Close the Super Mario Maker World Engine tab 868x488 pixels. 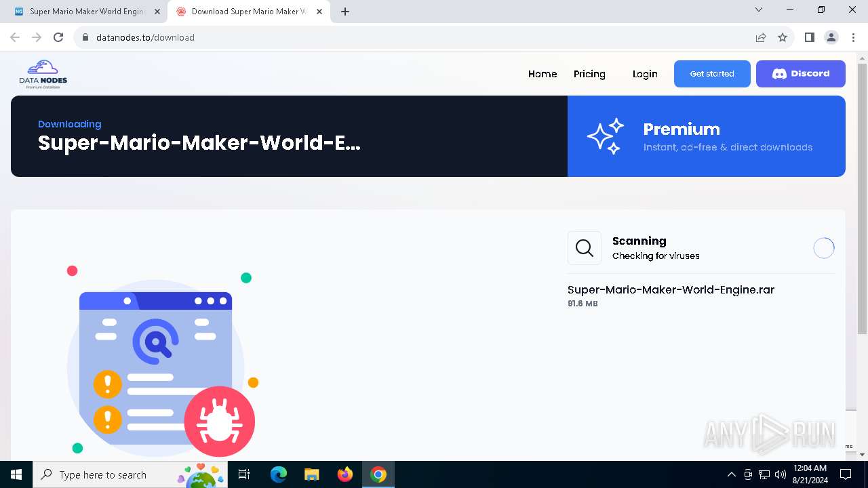157,12
